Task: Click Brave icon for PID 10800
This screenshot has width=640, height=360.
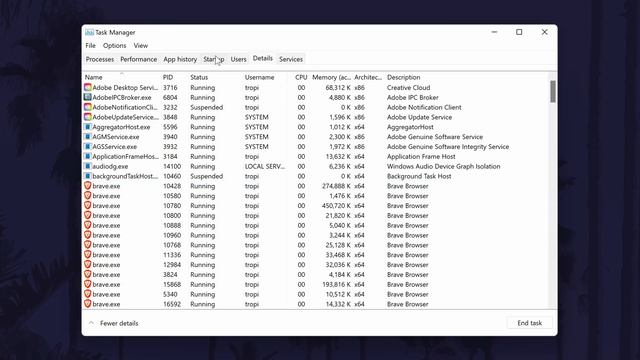Action: tap(87, 215)
